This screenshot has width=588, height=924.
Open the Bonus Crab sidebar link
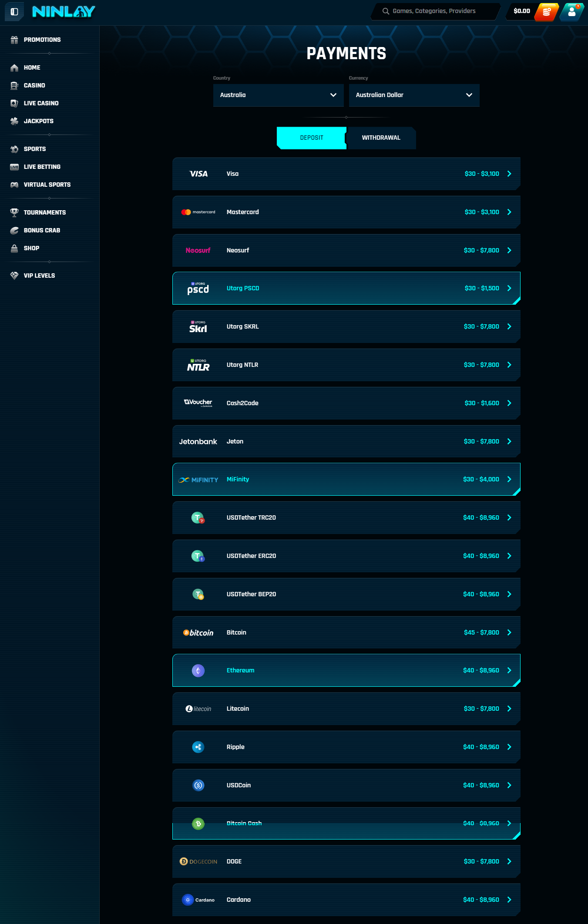(42, 231)
